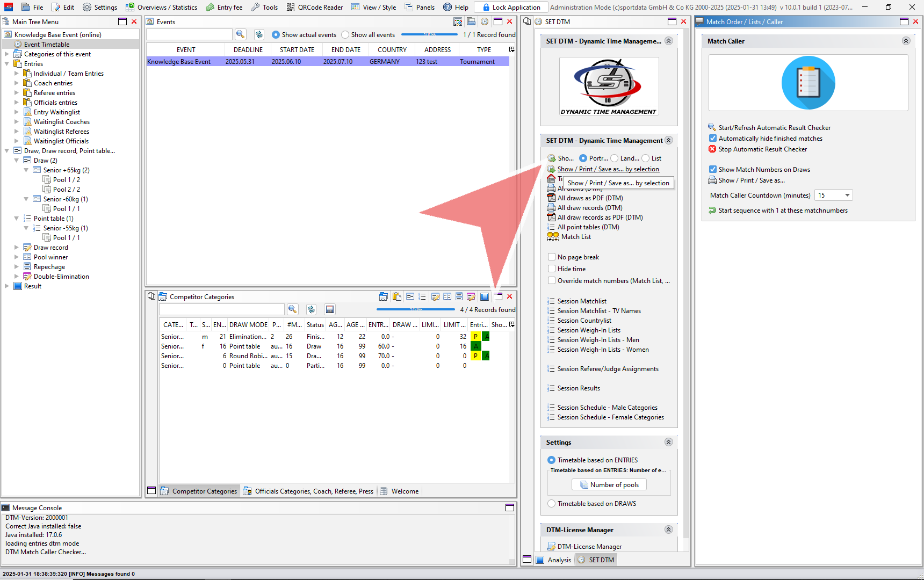
Task: Click the Number of pools button
Action: click(x=609, y=485)
